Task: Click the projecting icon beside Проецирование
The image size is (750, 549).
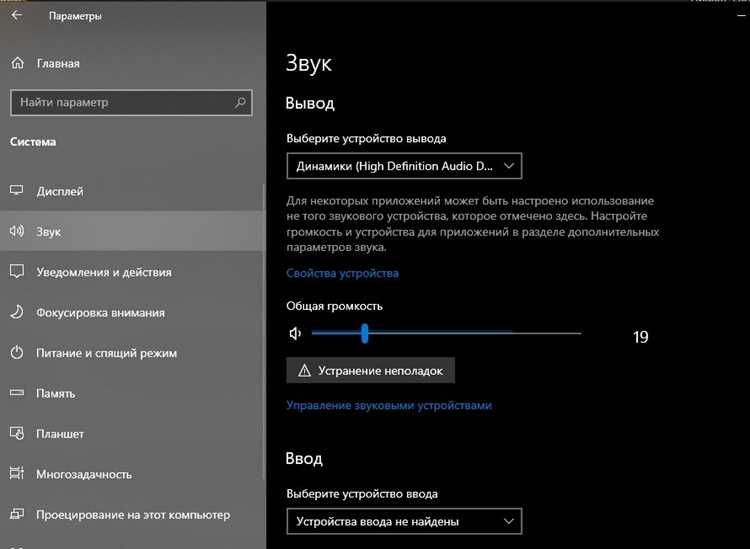Action: [17, 514]
